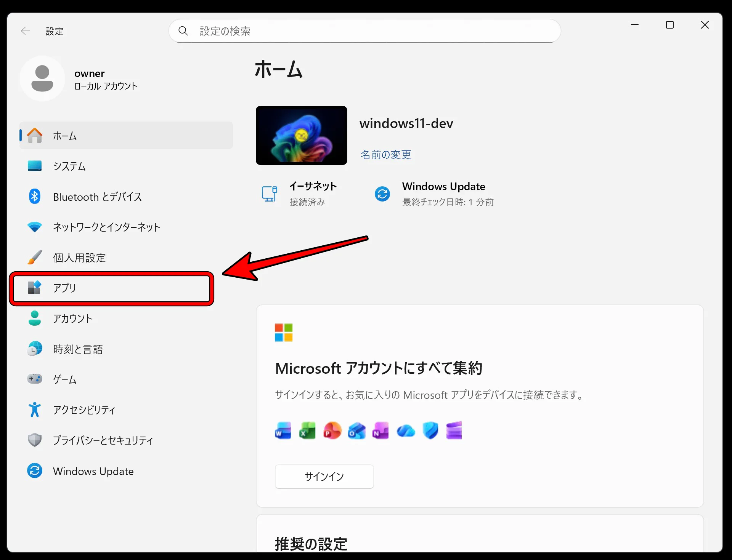
Task: Open the Outlook icon
Action: coord(357,430)
